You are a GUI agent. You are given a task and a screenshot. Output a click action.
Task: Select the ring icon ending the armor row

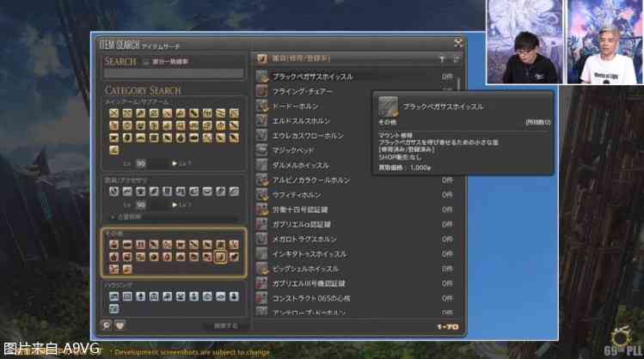[x=234, y=192]
